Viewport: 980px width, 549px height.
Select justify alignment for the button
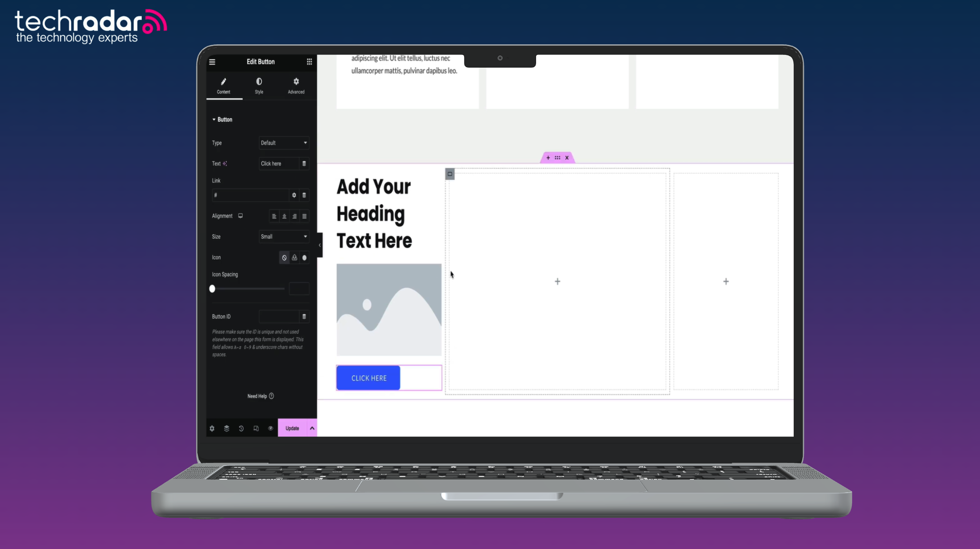tap(304, 216)
